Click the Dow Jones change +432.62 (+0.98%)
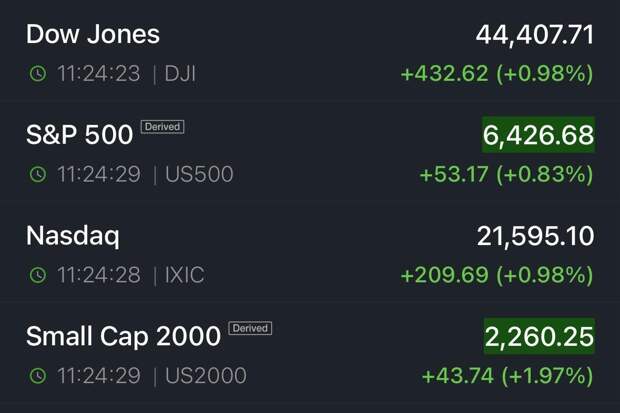This screenshot has height=413, width=620. (x=497, y=74)
